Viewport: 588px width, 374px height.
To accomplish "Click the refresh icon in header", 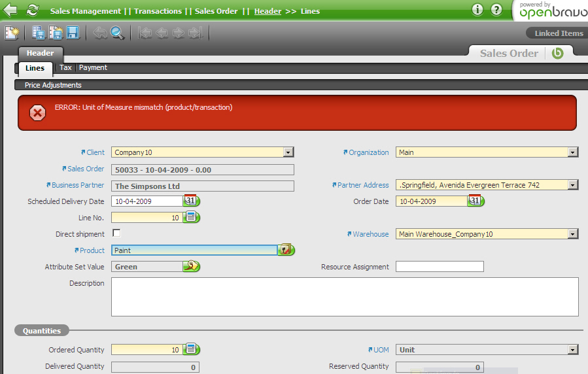I will click(x=33, y=10).
